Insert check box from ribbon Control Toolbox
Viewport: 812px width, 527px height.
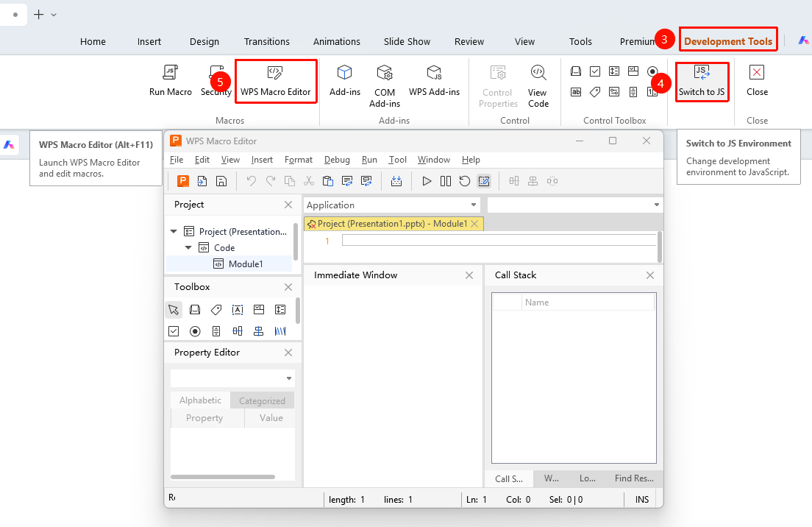coord(595,71)
